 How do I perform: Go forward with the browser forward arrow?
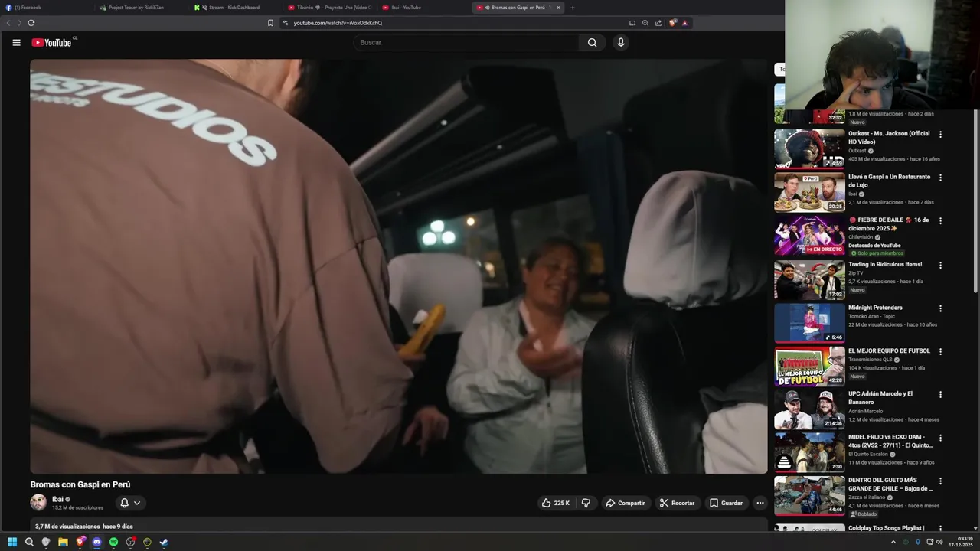click(x=20, y=23)
